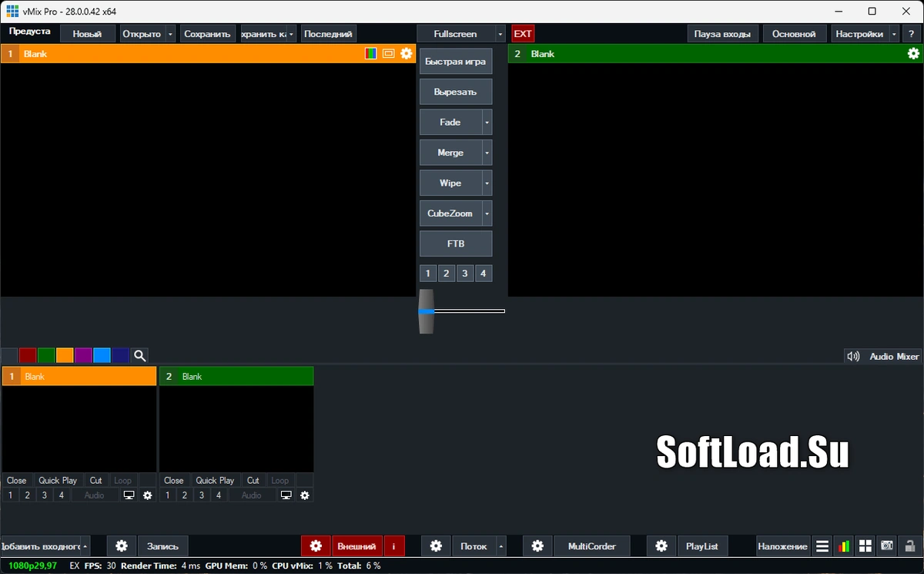Image resolution: width=924 pixels, height=574 pixels.
Task: Click Quick Play on input 2 tile
Action: coord(215,481)
